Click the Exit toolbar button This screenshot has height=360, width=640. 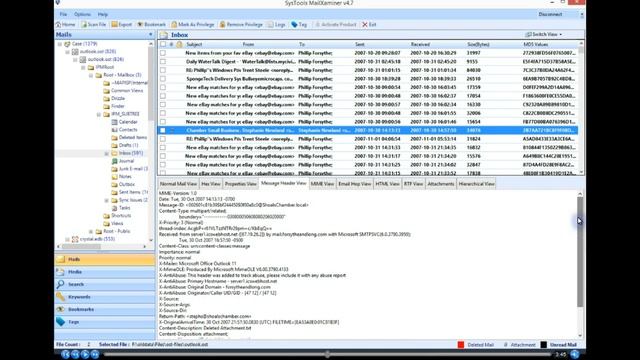pos(369,24)
